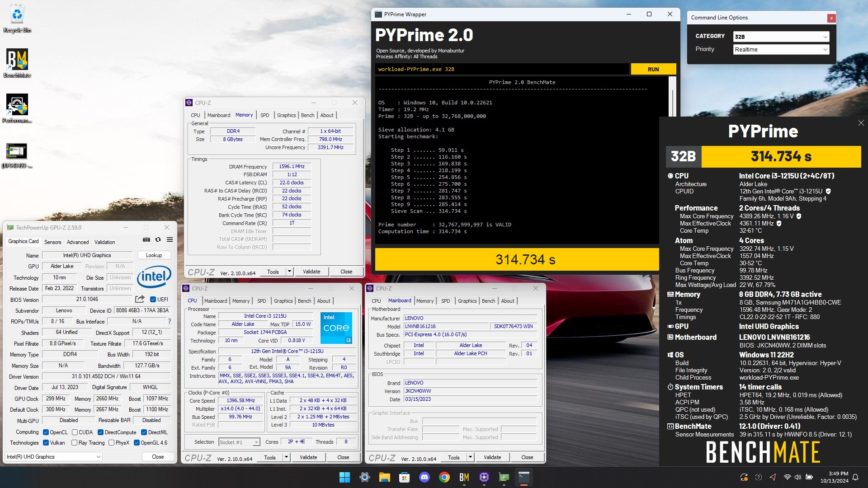Click the workload-PYPrime.exe command field
Viewport: 868px width, 488px height.
pyautogui.click(x=502, y=69)
